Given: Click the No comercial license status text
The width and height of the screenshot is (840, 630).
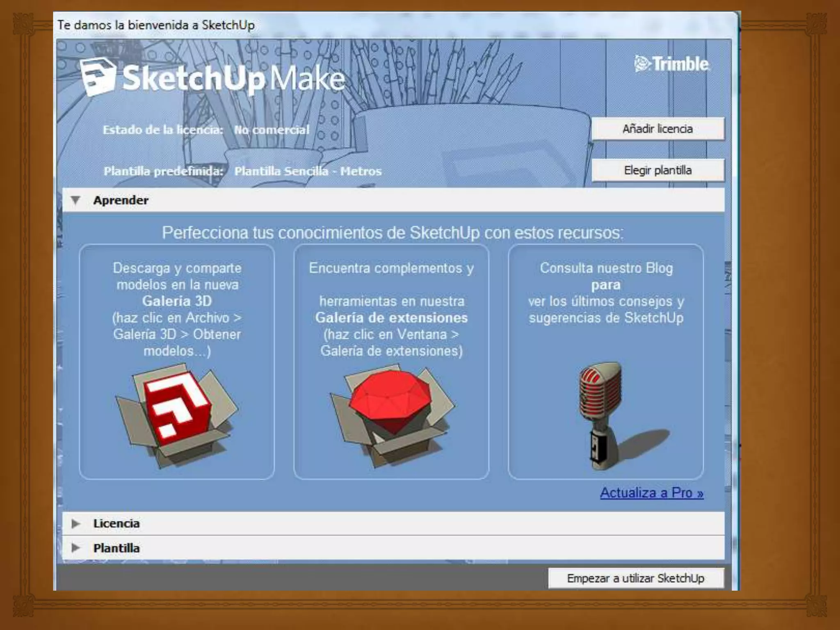Looking at the screenshot, I should tap(272, 130).
